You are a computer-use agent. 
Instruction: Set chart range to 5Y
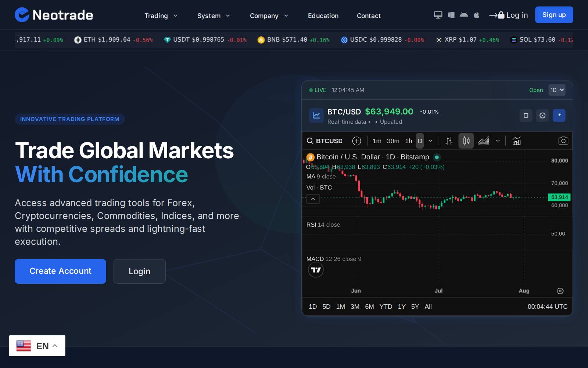pos(415,307)
